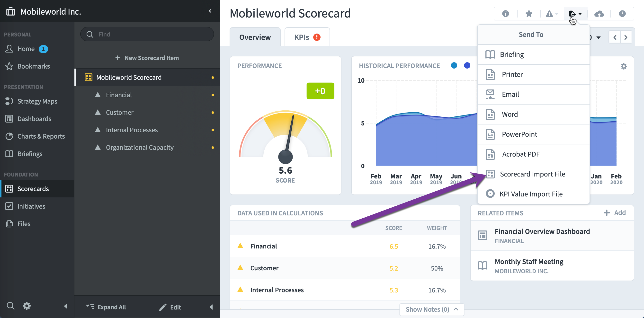Open Financial Overview Dashboard related item
The height and width of the screenshot is (318, 644).
(552, 236)
